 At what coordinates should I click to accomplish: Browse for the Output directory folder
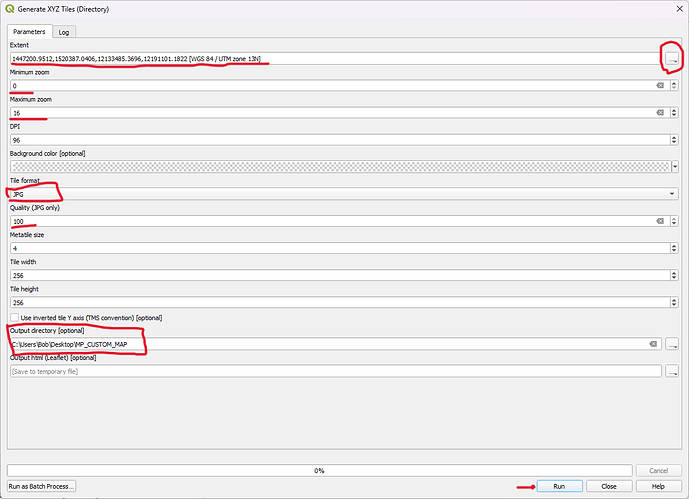(672, 344)
